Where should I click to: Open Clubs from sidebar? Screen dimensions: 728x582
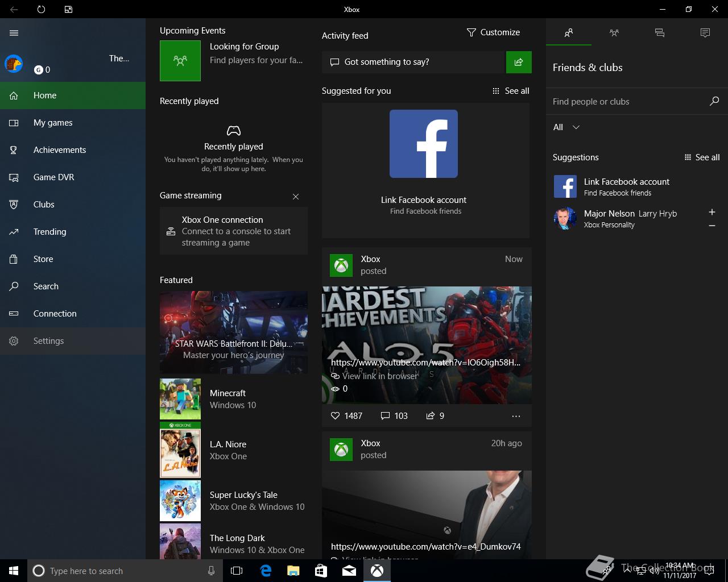[x=73, y=205]
